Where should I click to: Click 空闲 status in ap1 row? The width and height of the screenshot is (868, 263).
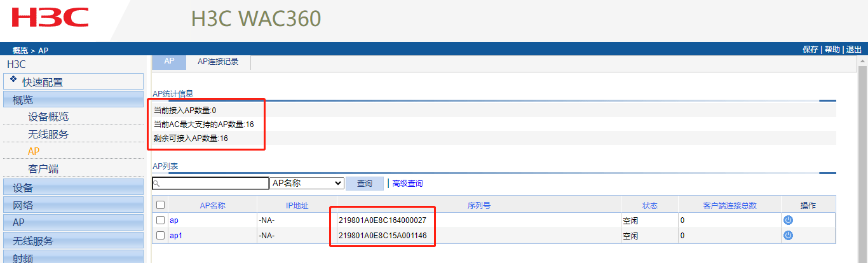point(630,236)
